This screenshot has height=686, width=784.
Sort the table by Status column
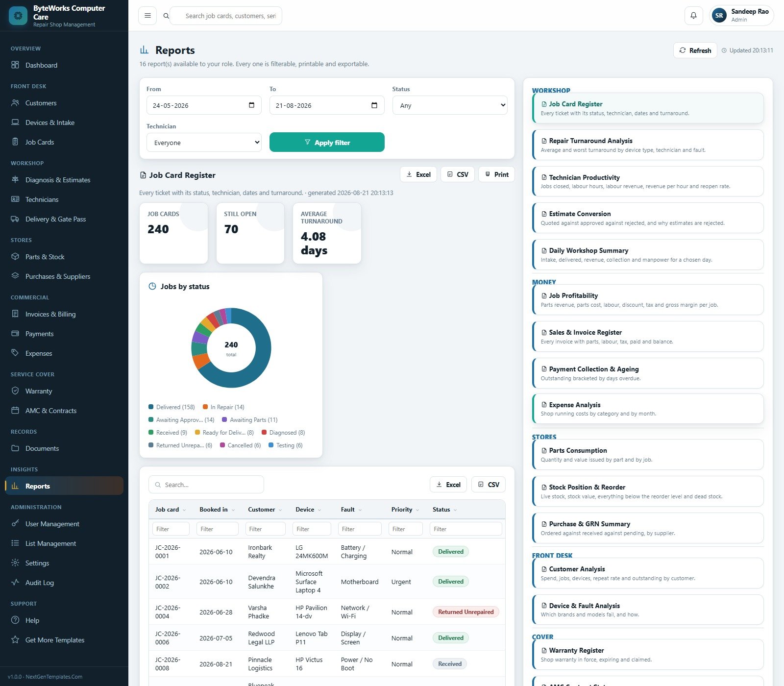point(445,510)
